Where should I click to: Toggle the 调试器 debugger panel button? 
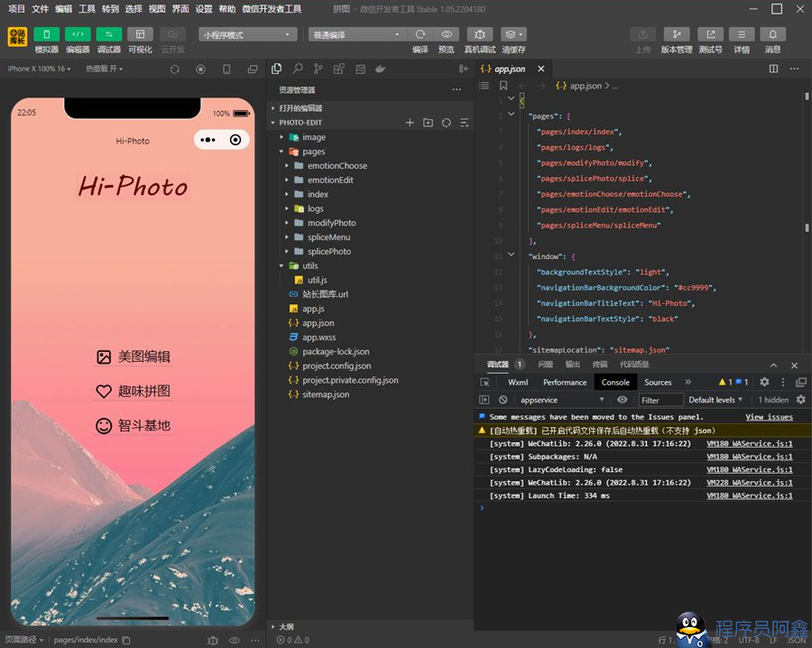tap(109, 34)
